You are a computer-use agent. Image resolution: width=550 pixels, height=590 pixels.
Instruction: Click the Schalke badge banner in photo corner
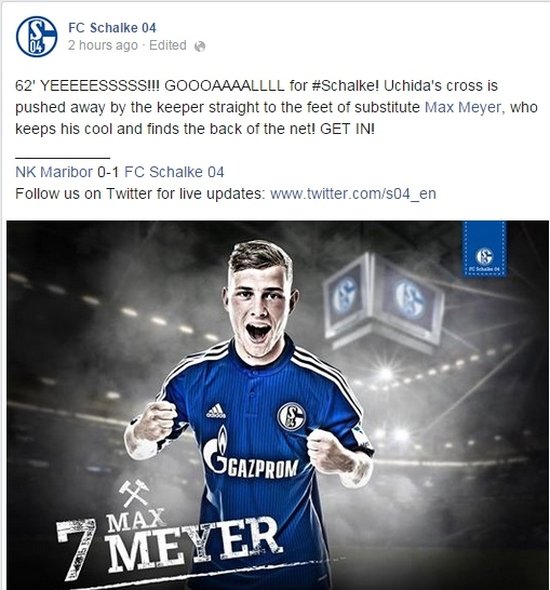pos(485,249)
